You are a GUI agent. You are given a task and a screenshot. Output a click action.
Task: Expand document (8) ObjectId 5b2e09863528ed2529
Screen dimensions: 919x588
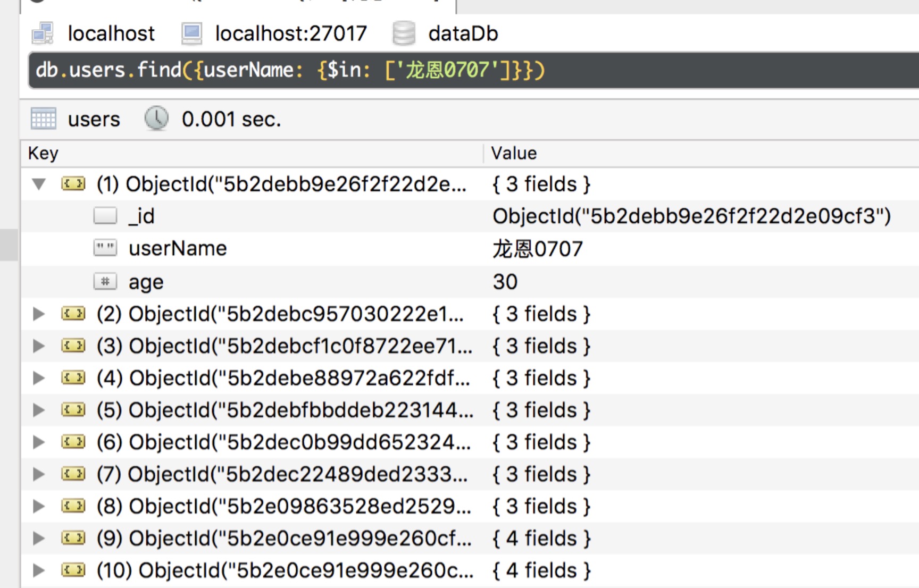39,506
